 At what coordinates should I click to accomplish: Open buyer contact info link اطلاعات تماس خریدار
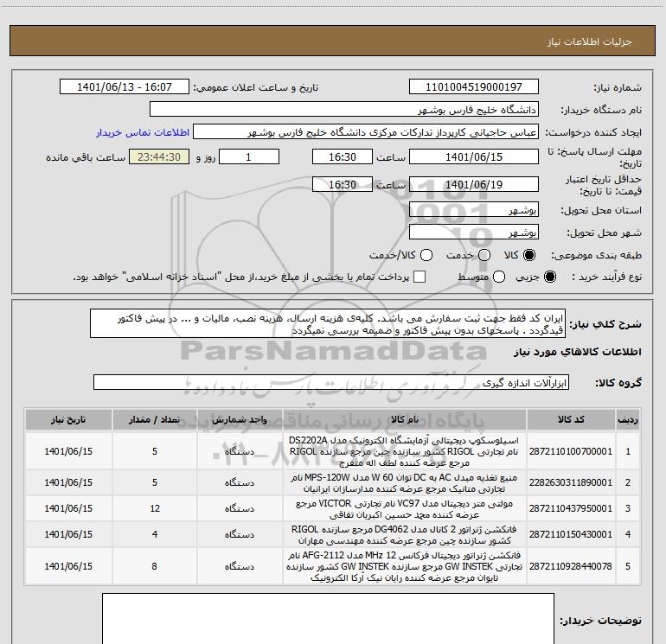(x=143, y=132)
